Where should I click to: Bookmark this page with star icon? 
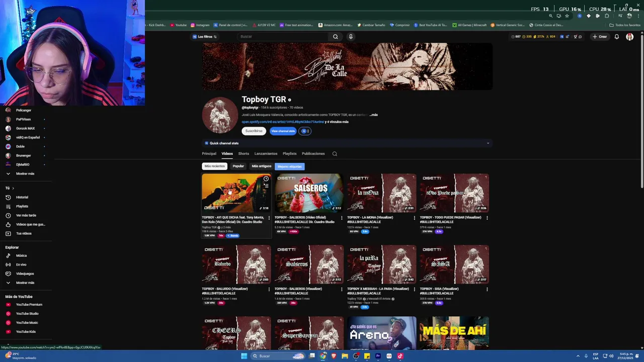567,16
